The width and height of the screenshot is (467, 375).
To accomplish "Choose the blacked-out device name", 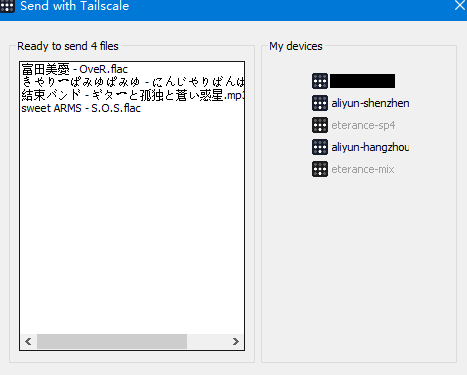I will click(x=362, y=81).
